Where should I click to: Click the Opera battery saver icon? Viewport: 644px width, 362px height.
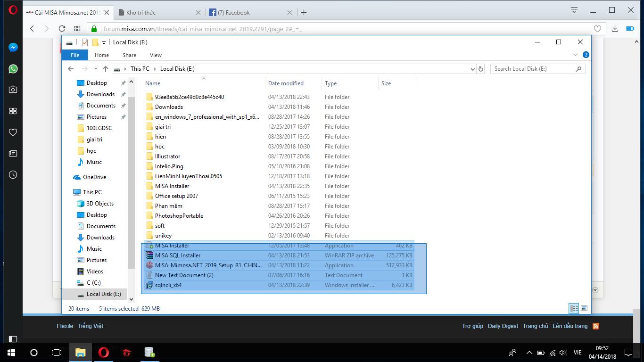click(630, 29)
